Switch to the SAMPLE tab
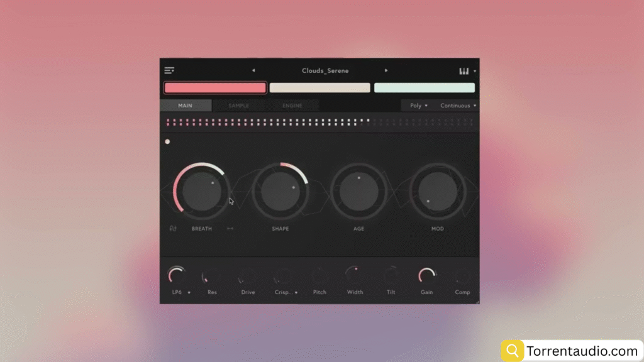 [x=238, y=106]
